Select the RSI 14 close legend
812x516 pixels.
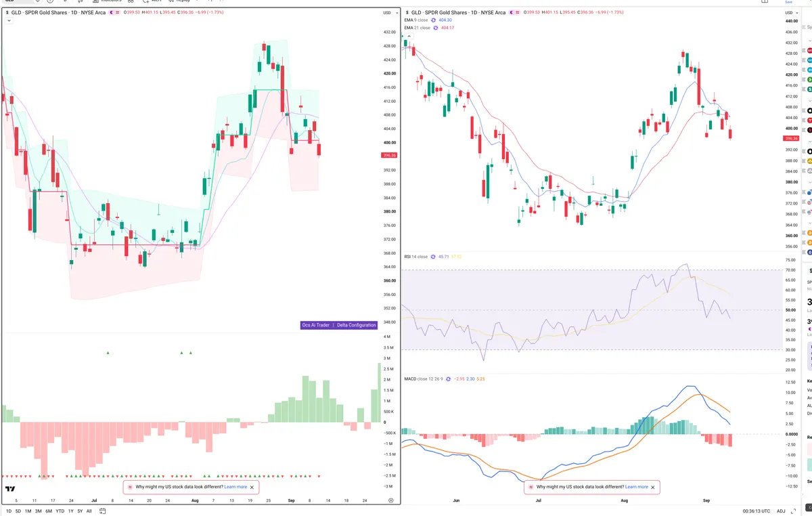415,257
